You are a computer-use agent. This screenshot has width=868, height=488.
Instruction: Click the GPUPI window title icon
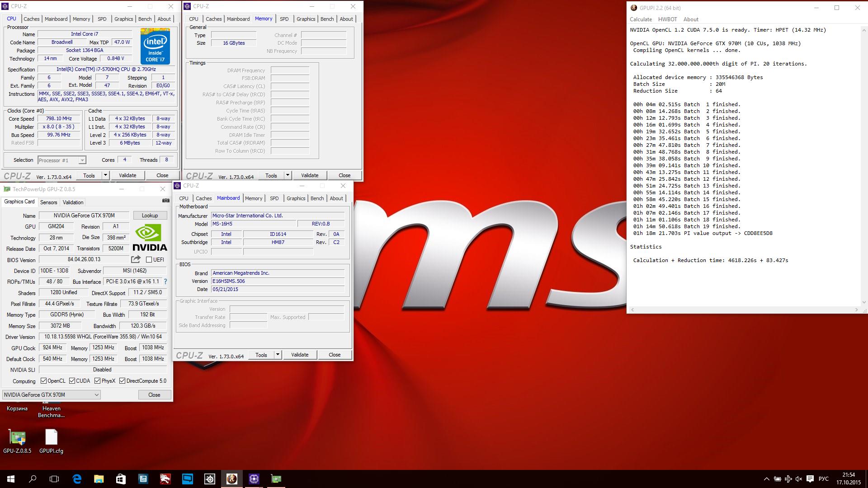click(634, 8)
